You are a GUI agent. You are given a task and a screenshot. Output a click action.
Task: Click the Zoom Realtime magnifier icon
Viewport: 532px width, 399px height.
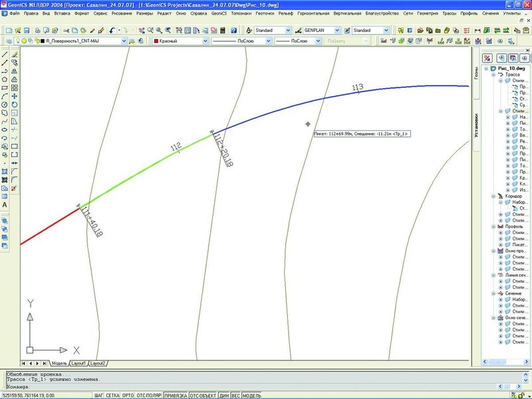pyautogui.click(x=150, y=31)
